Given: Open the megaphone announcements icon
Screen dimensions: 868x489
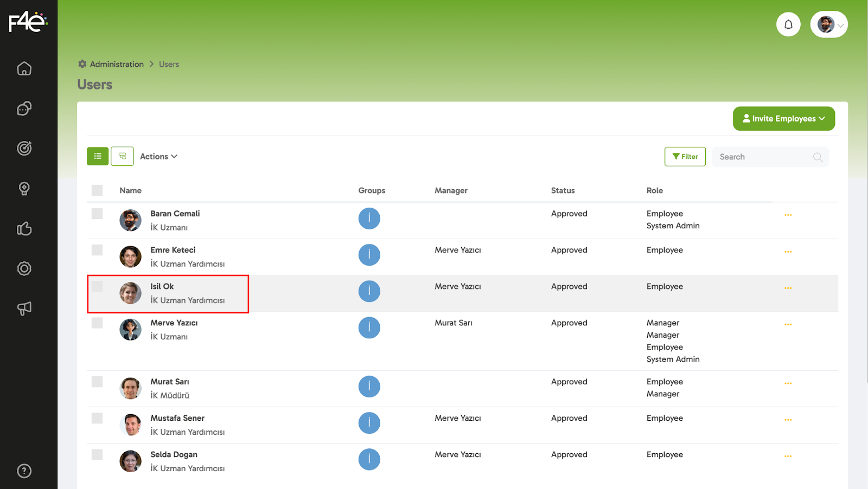Looking at the screenshot, I should point(24,308).
